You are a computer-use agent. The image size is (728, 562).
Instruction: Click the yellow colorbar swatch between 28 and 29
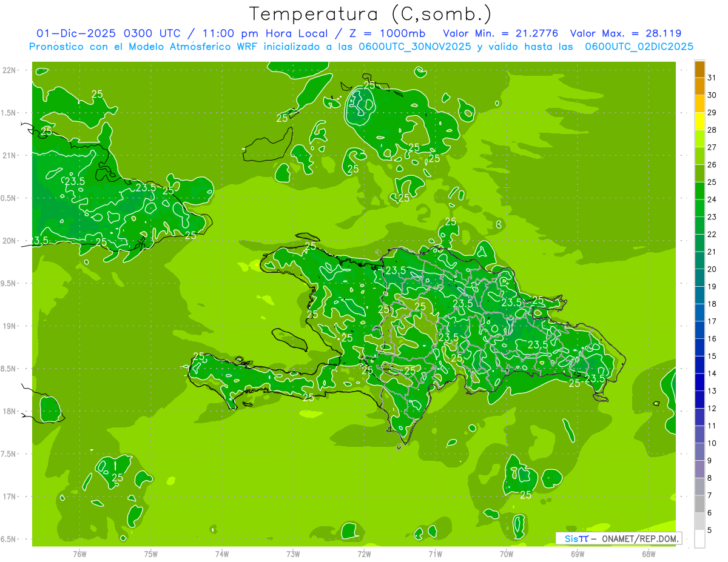coord(699,121)
